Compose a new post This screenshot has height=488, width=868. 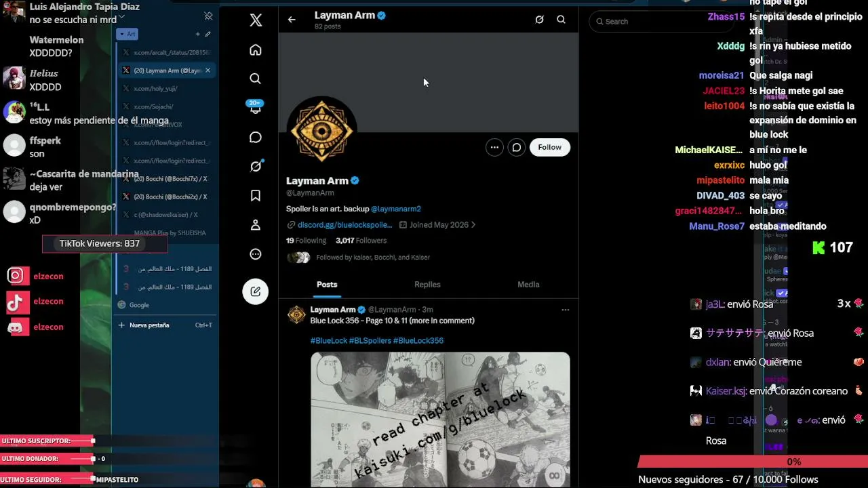pos(256,291)
